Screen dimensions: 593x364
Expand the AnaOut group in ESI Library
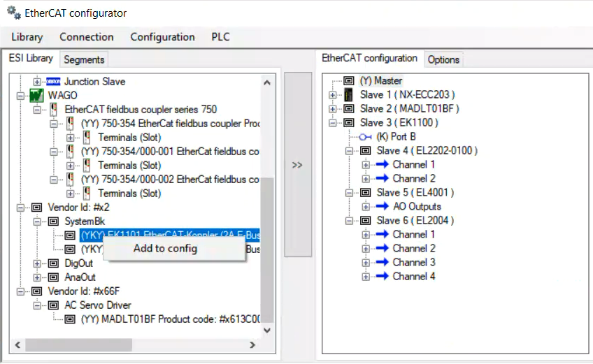tap(37, 277)
